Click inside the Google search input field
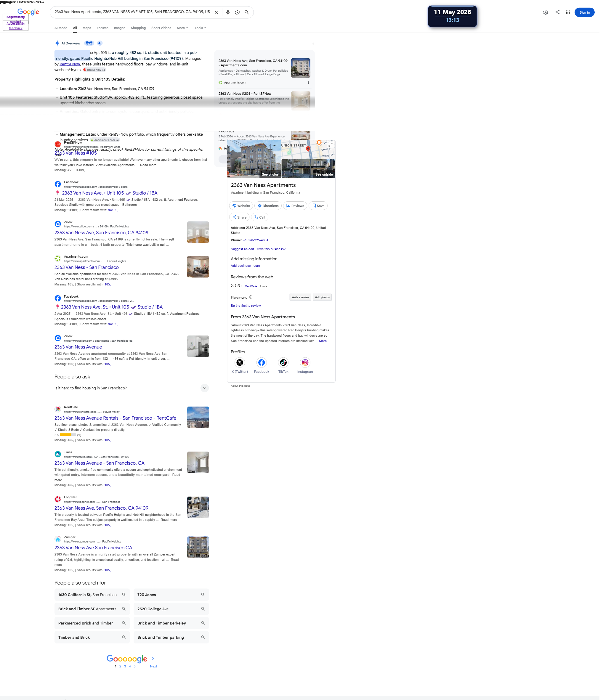Viewport: 603px width, 700px height. coord(133,12)
